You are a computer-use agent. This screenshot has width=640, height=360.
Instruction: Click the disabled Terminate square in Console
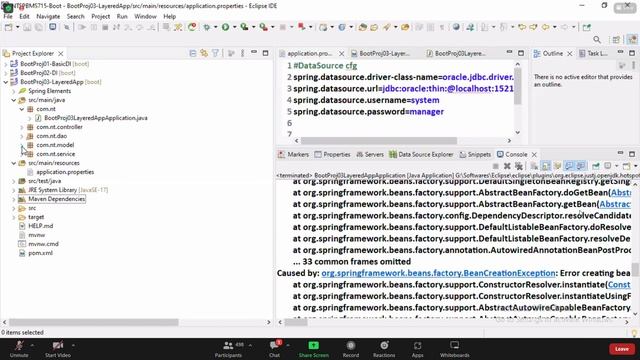496,166
